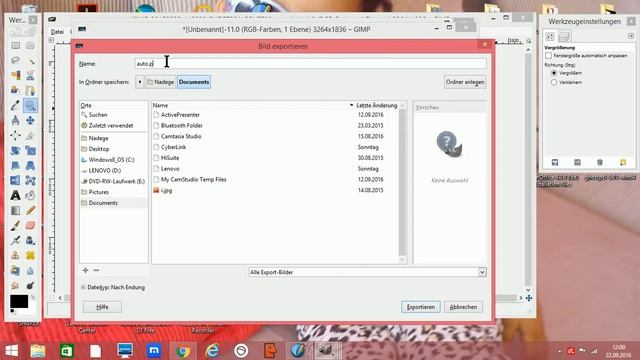Select the Zoom magnifier tool
640x360 pixels.
tap(30, 105)
